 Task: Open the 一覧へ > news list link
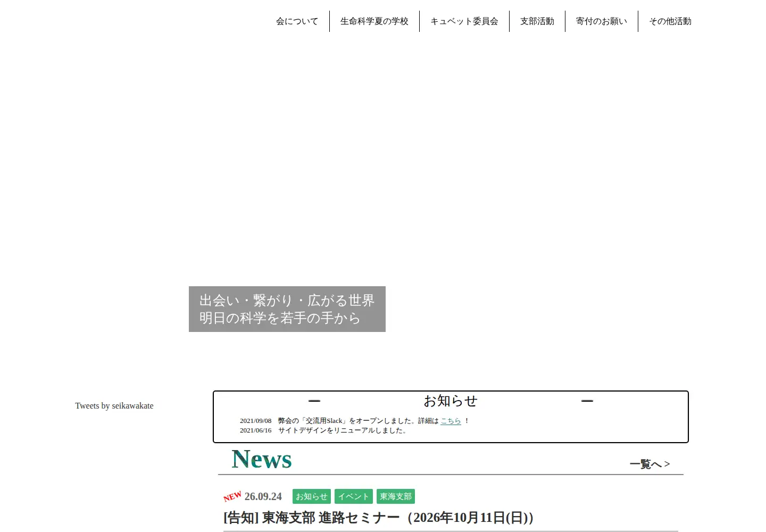click(x=650, y=464)
